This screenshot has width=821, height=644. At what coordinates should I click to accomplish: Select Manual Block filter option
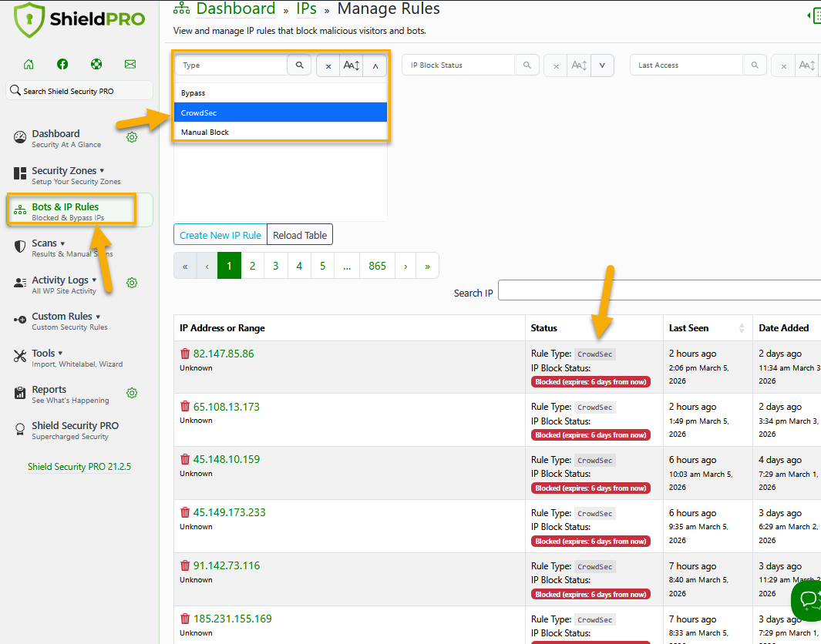coord(281,132)
